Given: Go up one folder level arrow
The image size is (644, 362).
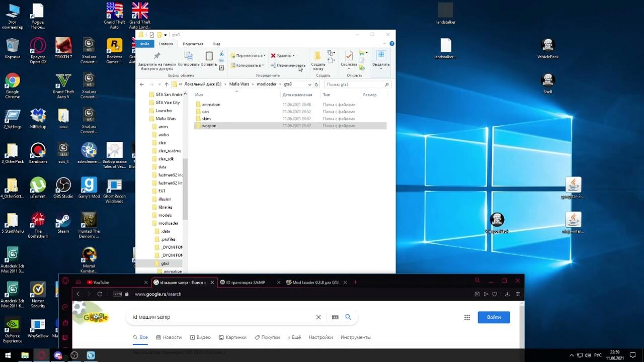Looking at the screenshot, I should (x=167, y=84).
